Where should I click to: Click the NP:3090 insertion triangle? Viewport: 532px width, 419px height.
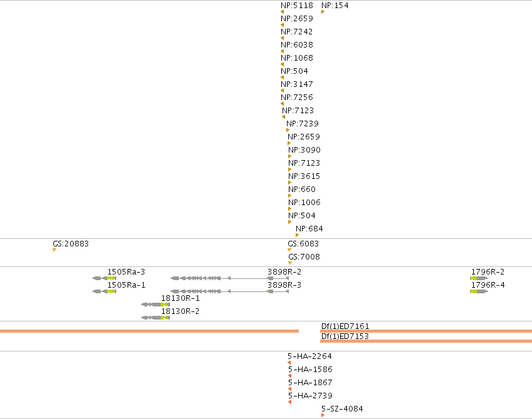coord(290,156)
